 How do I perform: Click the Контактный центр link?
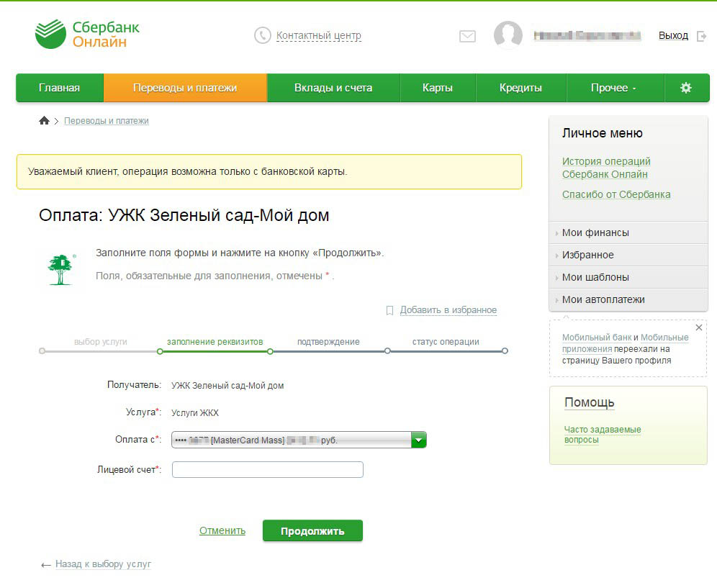click(x=319, y=36)
